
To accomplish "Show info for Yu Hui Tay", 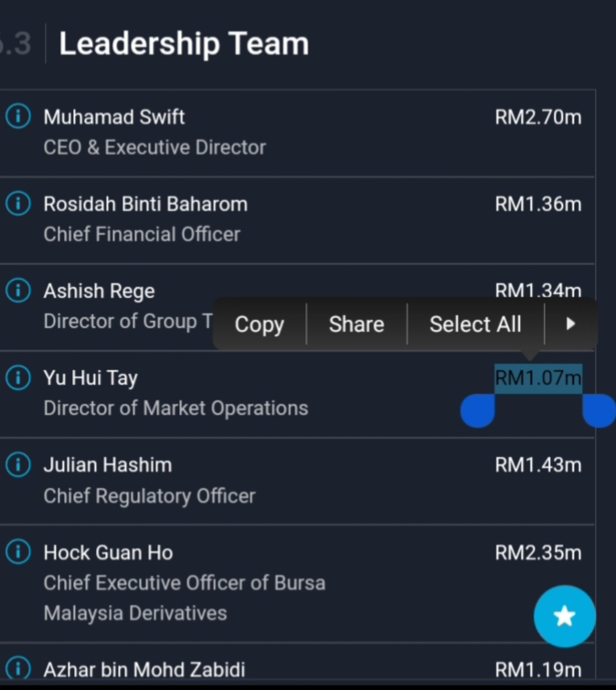I will (17, 378).
